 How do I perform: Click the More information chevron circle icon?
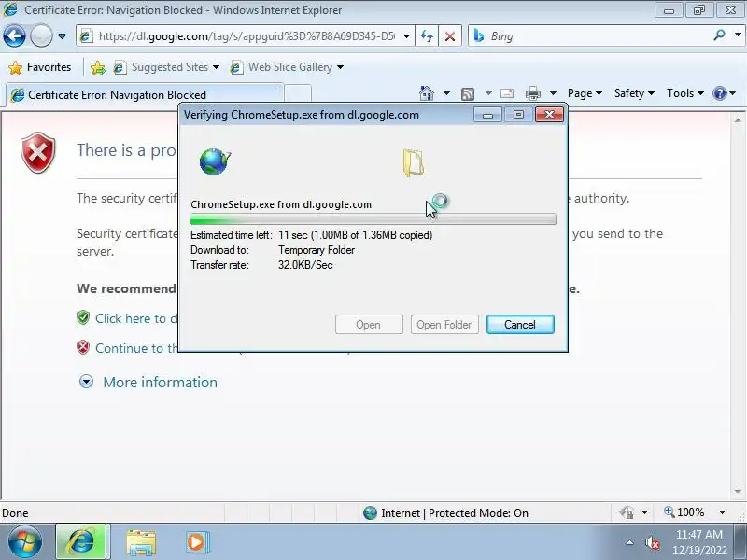point(86,382)
